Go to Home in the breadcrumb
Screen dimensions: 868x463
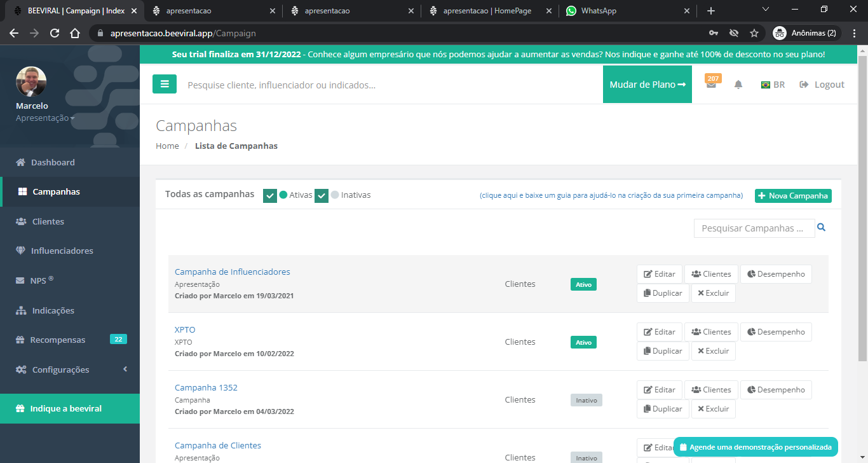pyautogui.click(x=167, y=146)
